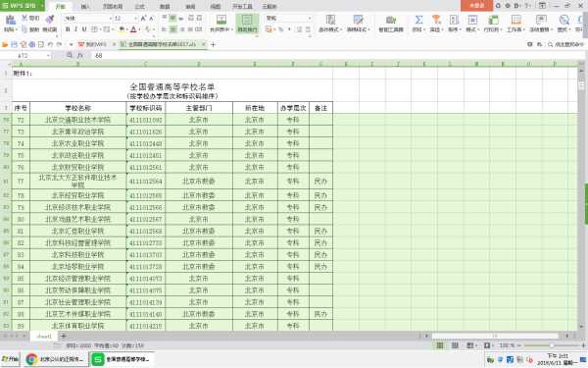
Task: Click the Rows and Columns icon
Action: (x=493, y=20)
